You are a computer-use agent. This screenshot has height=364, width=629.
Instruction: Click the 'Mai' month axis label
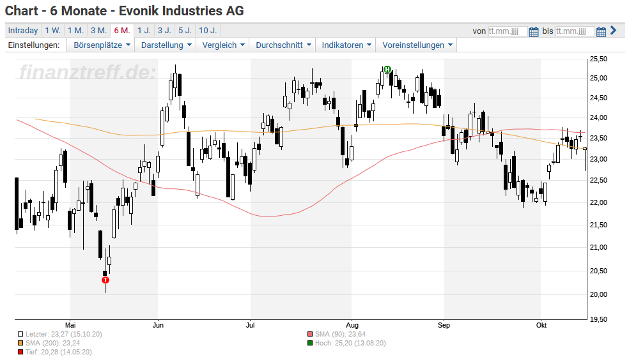70,325
